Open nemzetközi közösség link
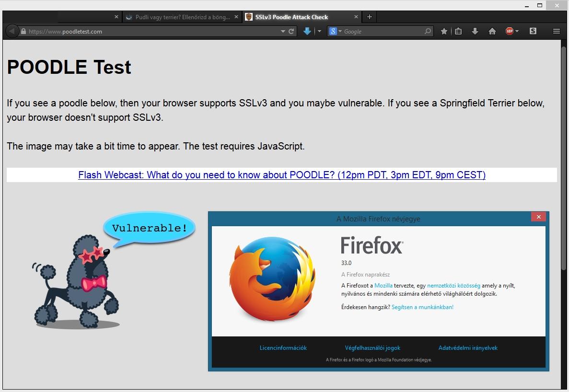569x392 pixels. tap(453, 286)
